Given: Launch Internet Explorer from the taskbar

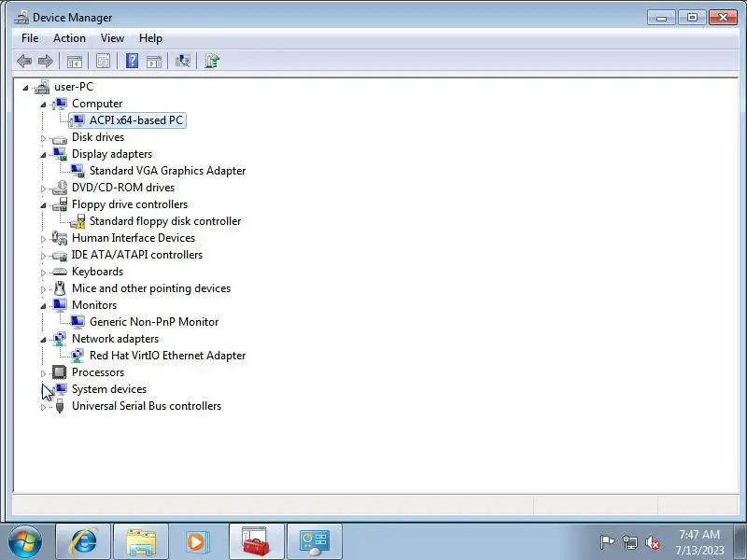Looking at the screenshot, I should pyautogui.click(x=83, y=541).
